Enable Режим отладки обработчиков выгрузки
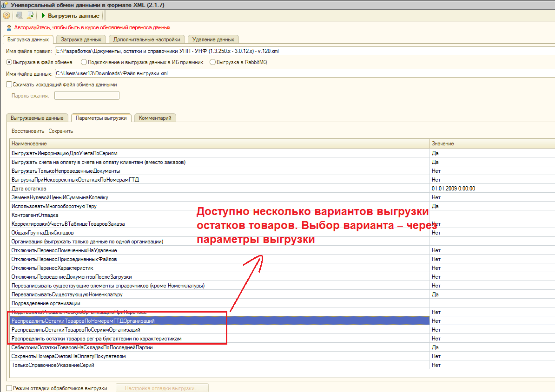This screenshot has width=555, height=392. (x=57, y=388)
